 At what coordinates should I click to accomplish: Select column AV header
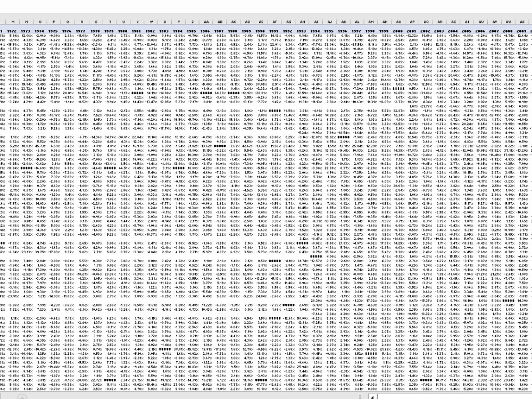(x=495, y=22)
